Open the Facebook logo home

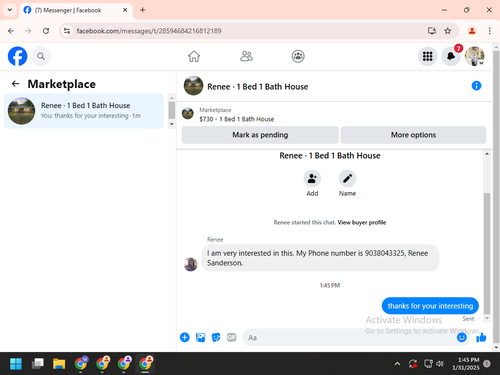tap(17, 56)
